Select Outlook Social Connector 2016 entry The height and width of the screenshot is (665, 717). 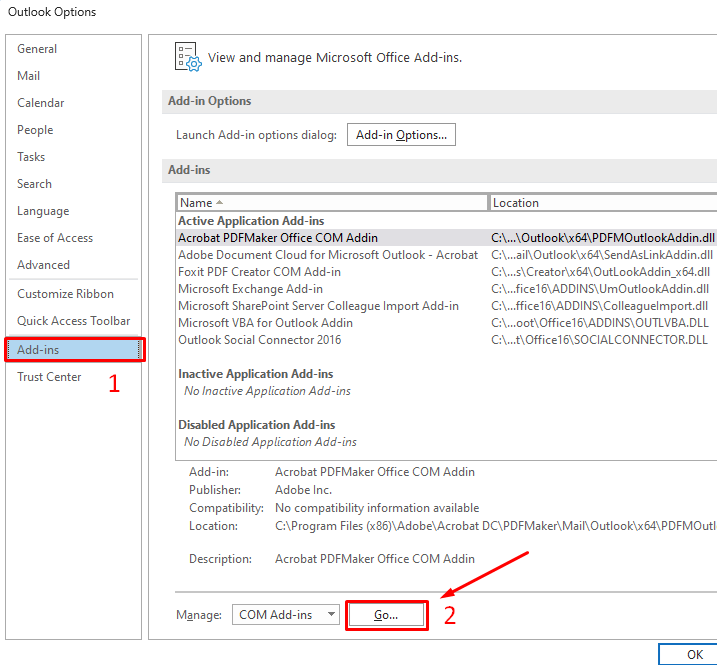pyautogui.click(x=259, y=340)
